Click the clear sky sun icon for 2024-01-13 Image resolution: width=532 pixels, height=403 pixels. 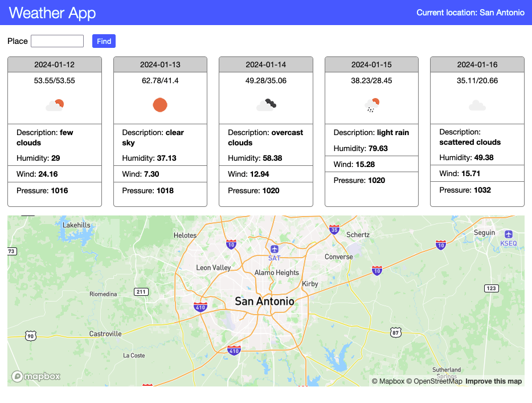click(x=160, y=104)
